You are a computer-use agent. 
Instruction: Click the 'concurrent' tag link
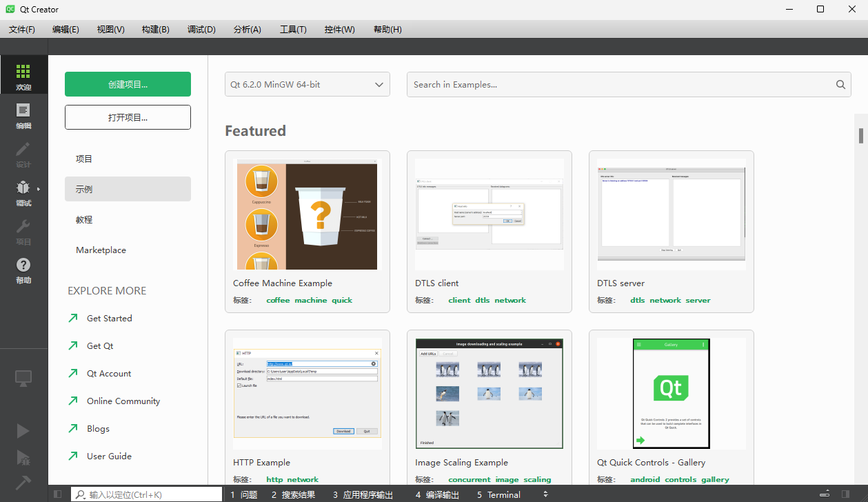pos(470,479)
